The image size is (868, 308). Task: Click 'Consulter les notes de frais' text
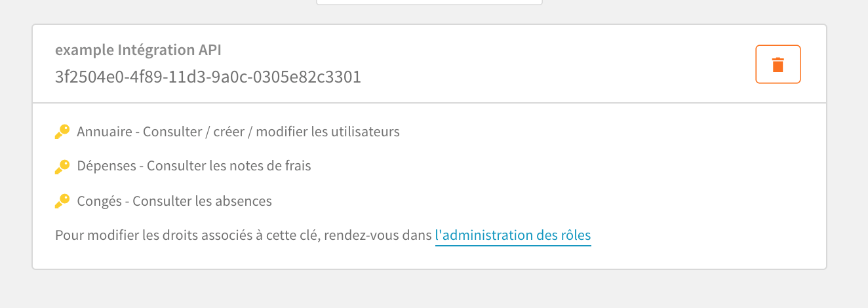(229, 166)
